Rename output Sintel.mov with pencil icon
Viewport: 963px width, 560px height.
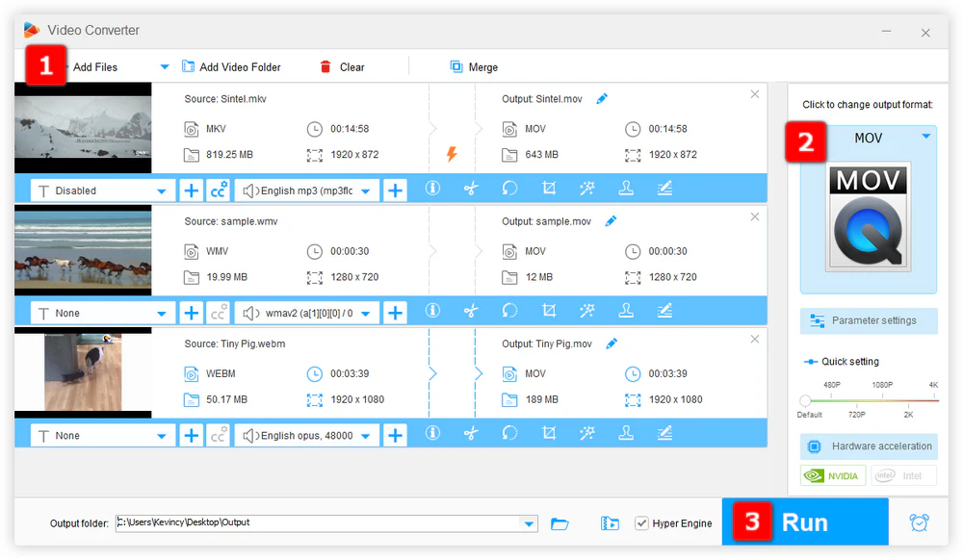pos(602,98)
